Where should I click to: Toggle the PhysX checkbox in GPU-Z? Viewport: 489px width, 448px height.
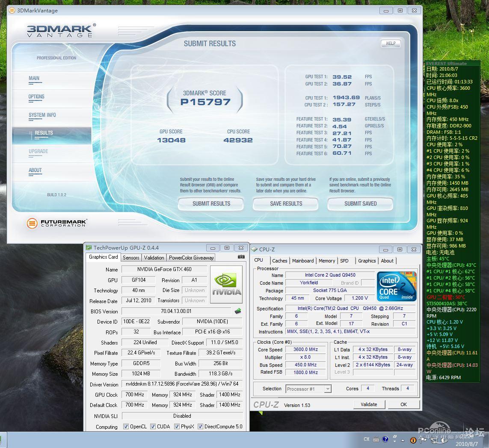point(177,427)
